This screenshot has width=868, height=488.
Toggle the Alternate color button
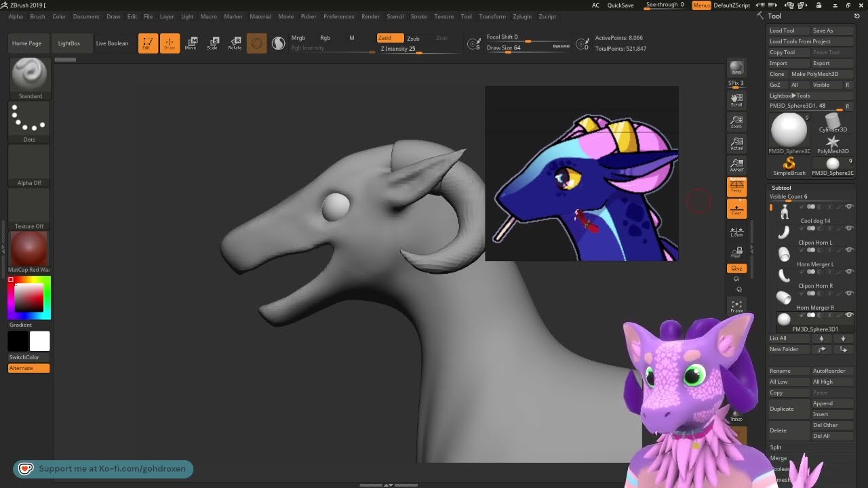click(29, 368)
